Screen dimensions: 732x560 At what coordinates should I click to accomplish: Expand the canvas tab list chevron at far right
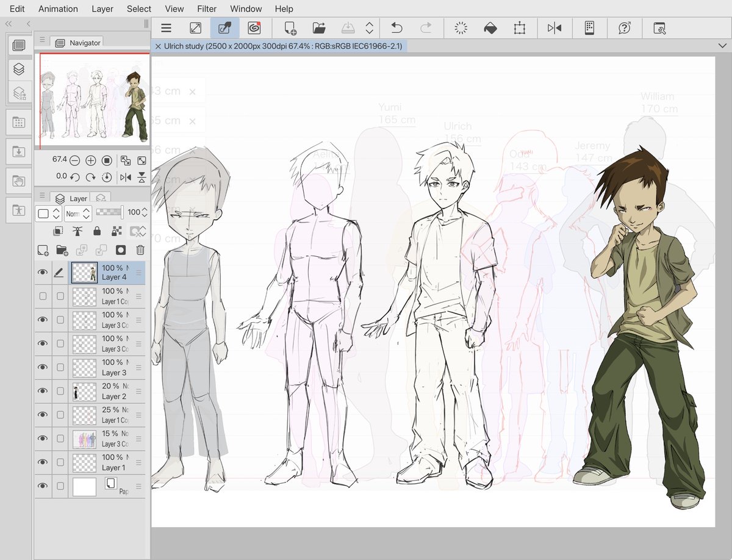[x=723, y=46]
